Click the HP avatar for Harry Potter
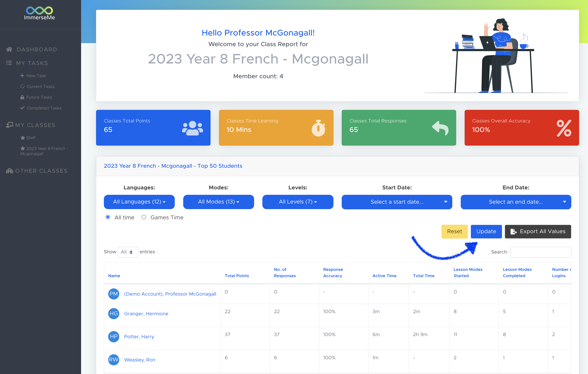 coord(114,337)
